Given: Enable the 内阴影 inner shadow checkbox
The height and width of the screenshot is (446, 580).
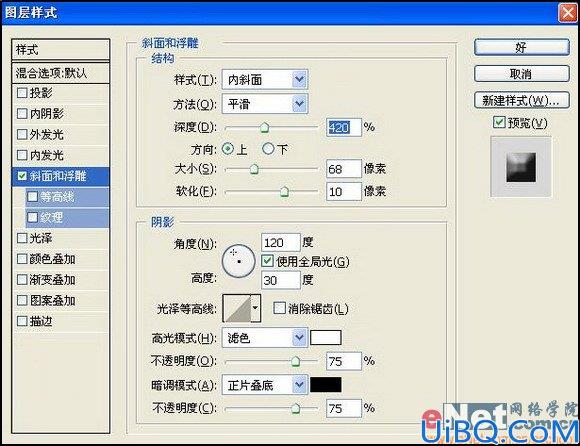Looking at the screenshot, I should click(x=22, y=113).
